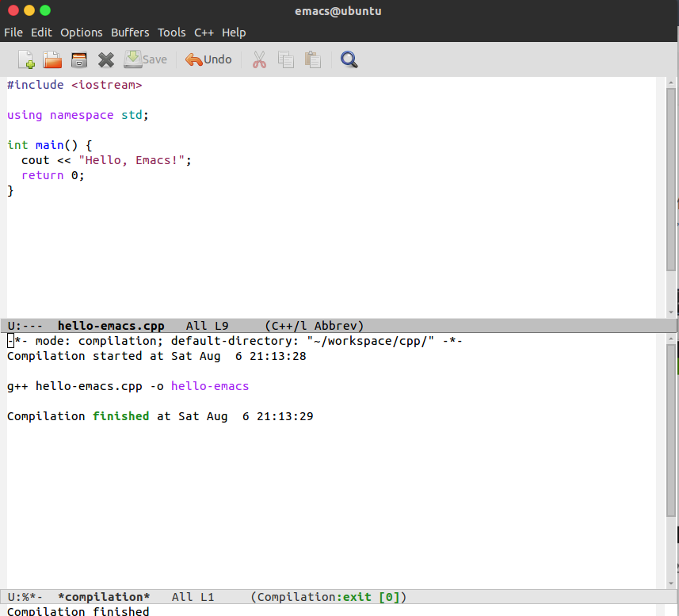Open the Edit menu
This screenshot has width=679, height=616.
point(41,33)
